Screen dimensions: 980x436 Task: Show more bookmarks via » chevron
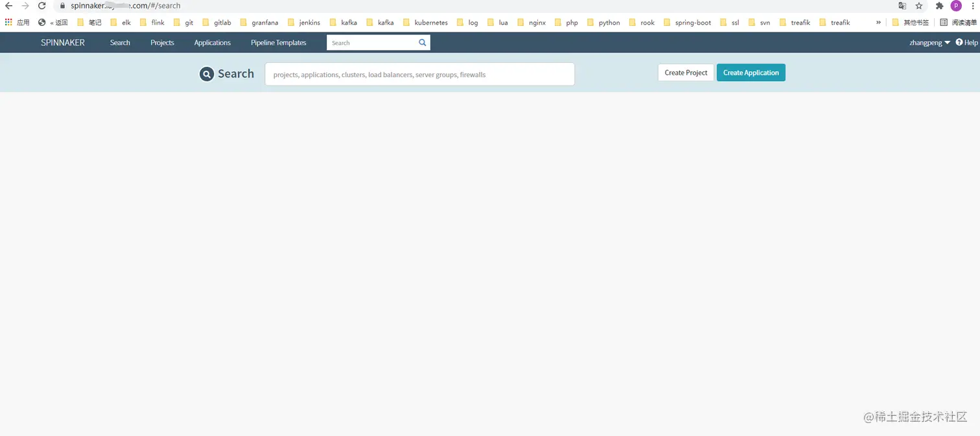878,22
